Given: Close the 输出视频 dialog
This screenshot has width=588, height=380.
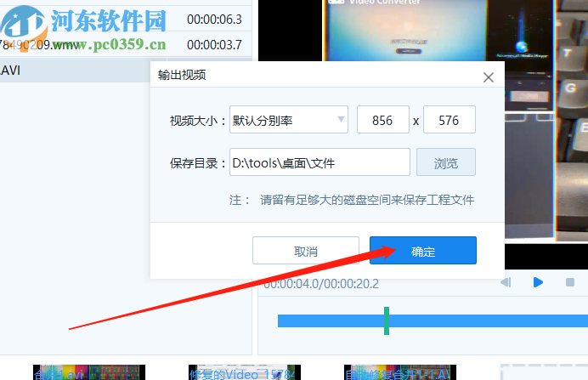Looking at the screenshot, I should (x=489, y=77).
